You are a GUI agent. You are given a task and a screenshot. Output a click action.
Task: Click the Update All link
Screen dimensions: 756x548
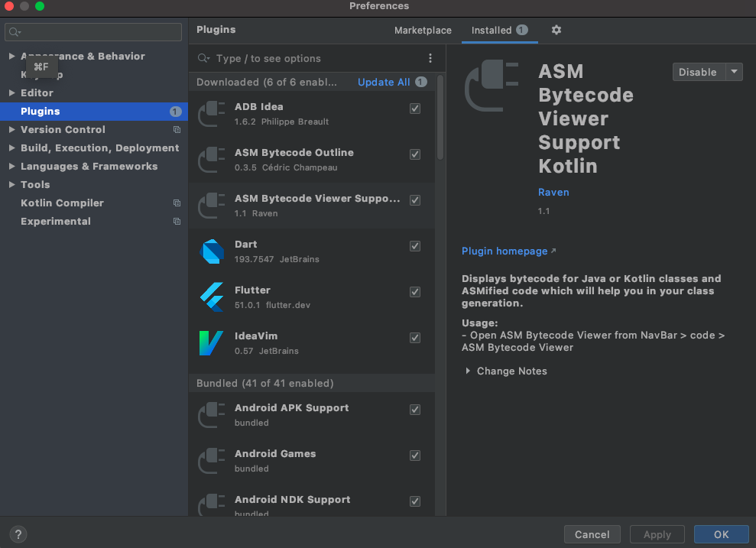[384, 83]
